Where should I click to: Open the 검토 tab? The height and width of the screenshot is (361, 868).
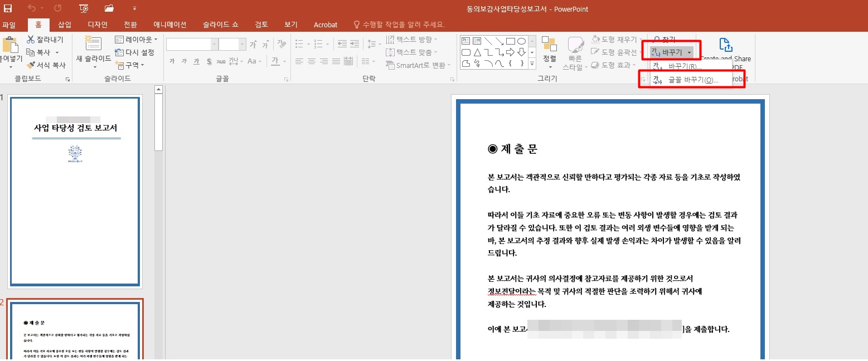point(261,25)
